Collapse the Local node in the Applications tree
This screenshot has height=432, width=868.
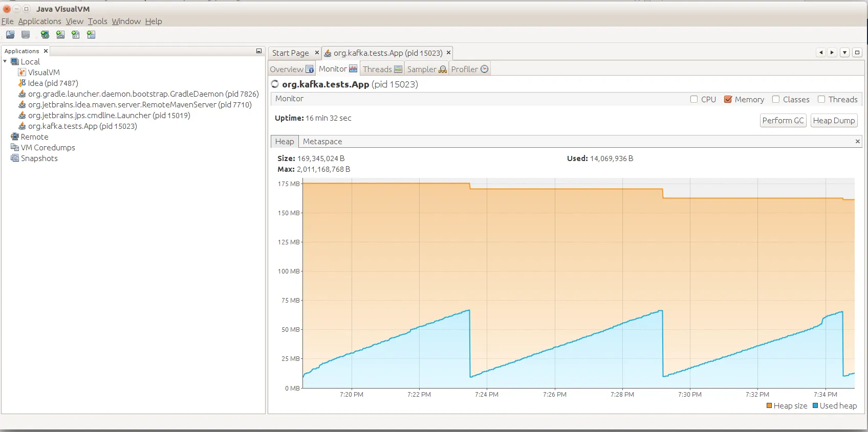click(x=5, y=61)
